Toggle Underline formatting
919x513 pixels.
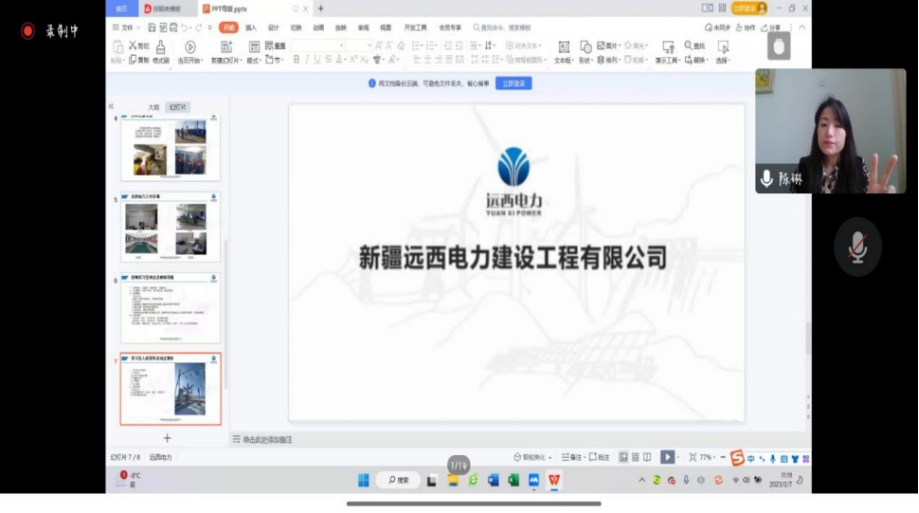[317, 59]
